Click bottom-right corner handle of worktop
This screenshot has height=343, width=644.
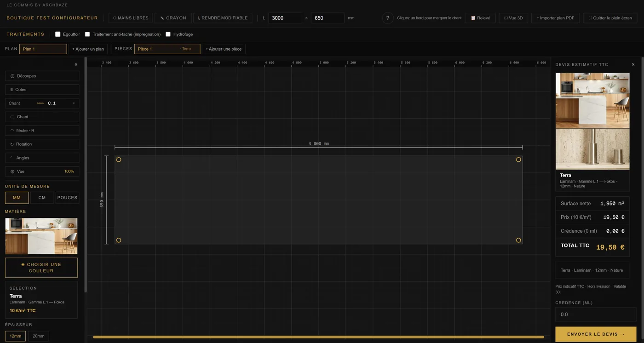[x=518, y=240]
